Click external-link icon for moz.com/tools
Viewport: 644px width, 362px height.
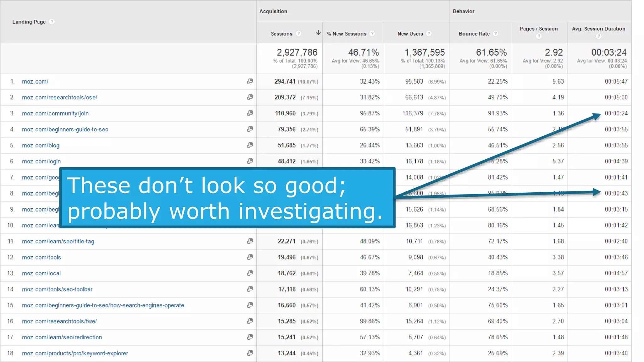pos(250,257)
